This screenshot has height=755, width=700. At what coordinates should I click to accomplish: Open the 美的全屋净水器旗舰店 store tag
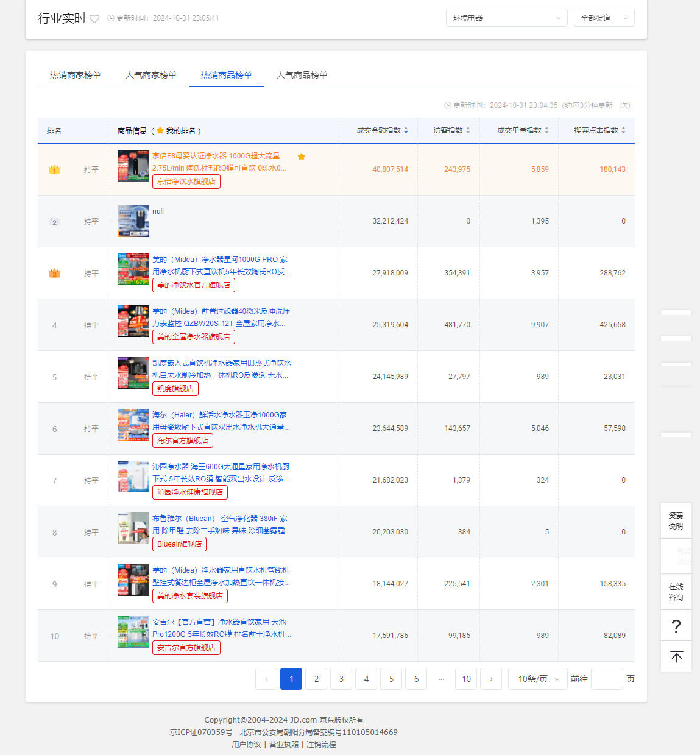[194, 337]
